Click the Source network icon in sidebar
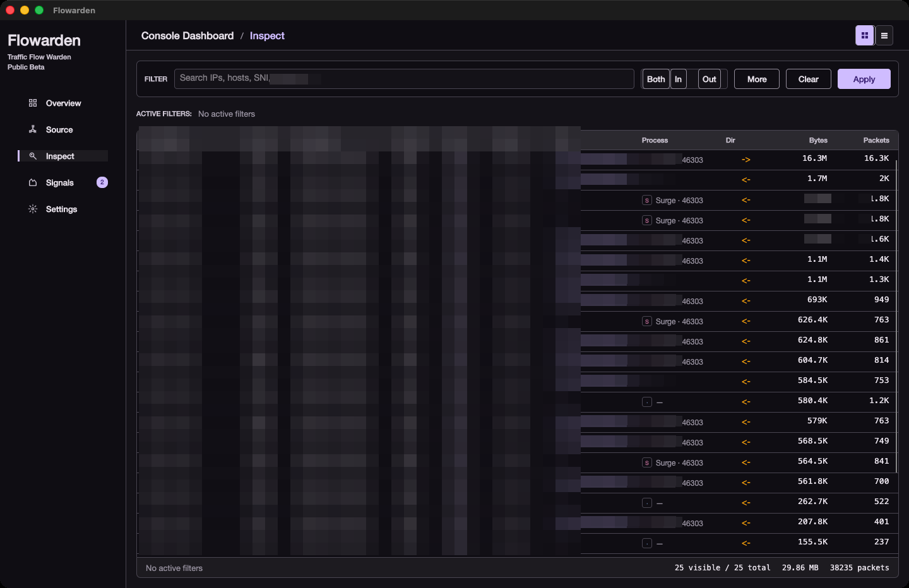Screen dimensions: 909x588 pos(33,129)
